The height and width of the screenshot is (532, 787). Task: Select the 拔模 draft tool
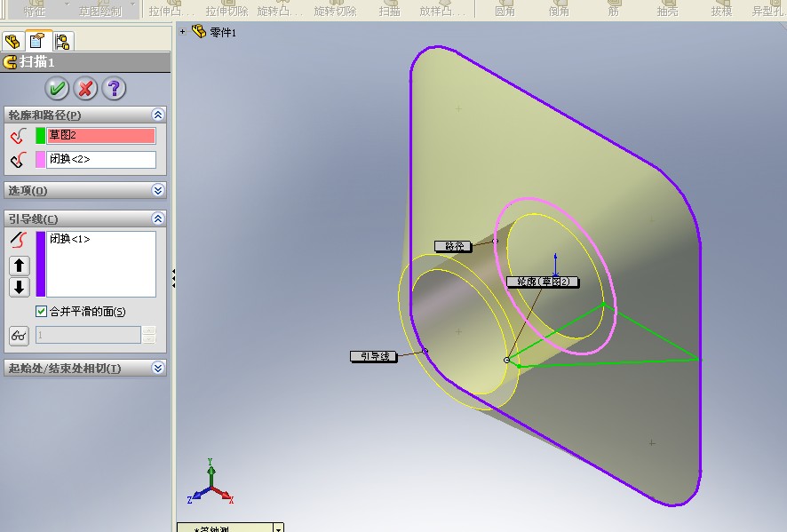(x=722, y=11)
